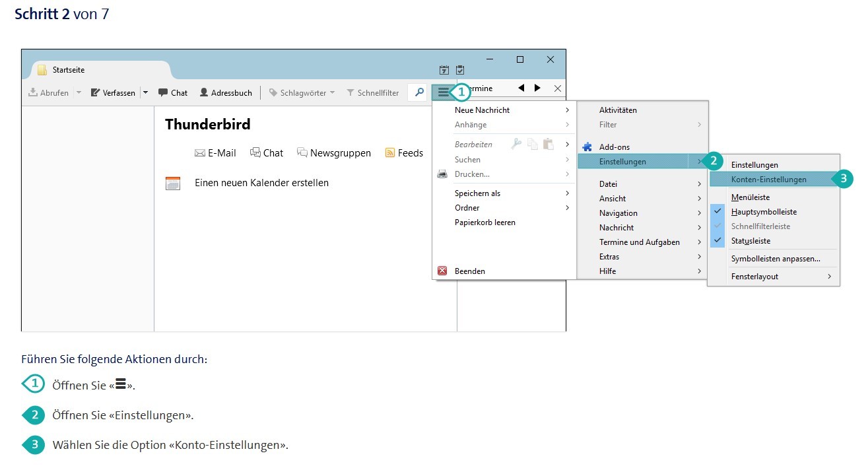This screenshot has width=868, height=472.
Task: Choose Papierkorb leeren menu entry
Action: (x=484, y=222)
